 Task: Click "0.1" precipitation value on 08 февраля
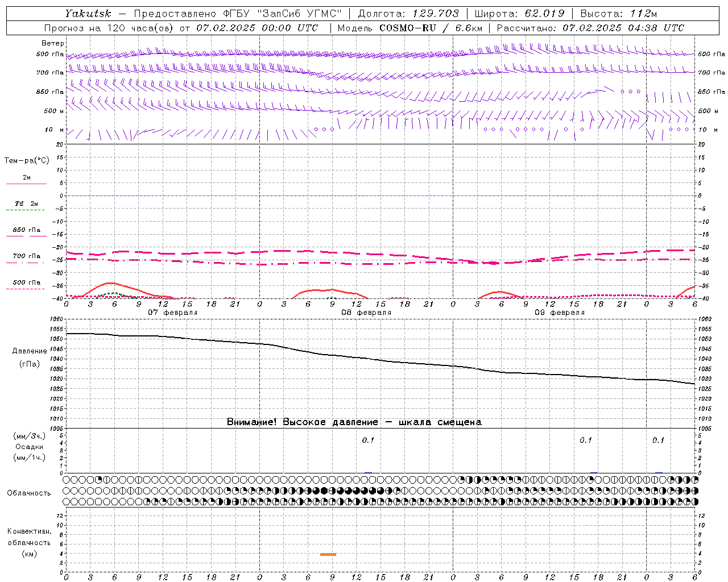(368, 440)
